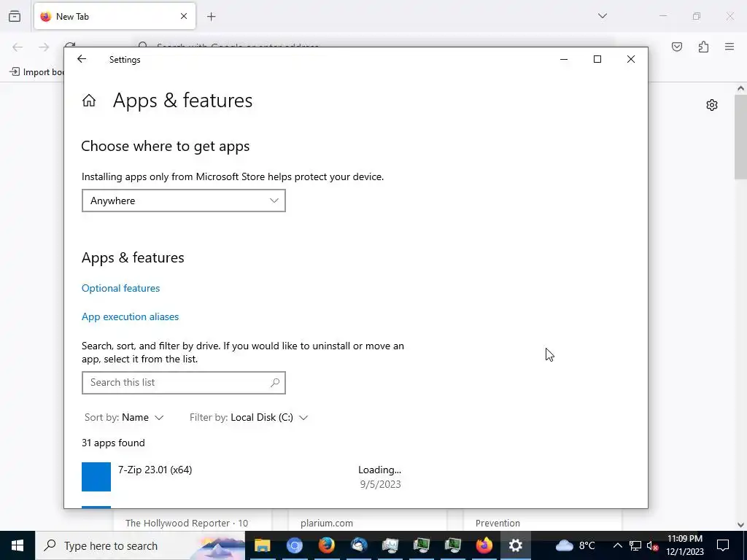
Task: Open Firefox hamburger application menu
Action: pyautogui.click(x=729, y=47)
